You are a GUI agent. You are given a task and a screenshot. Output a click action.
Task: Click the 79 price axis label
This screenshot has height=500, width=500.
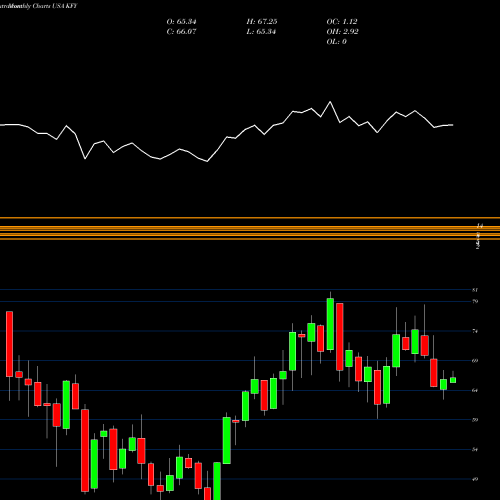click(475, 301)
